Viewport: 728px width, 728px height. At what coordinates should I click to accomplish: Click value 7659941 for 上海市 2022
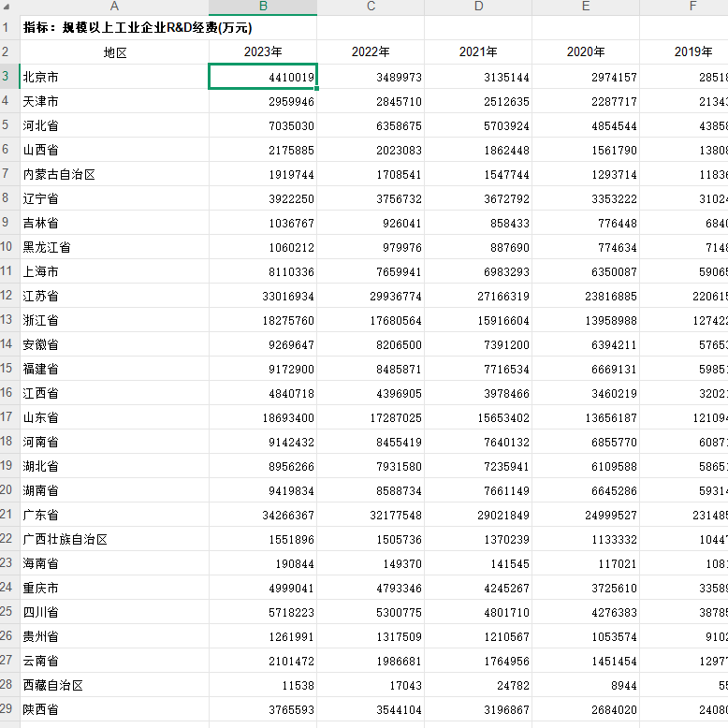tap(371, 271)
